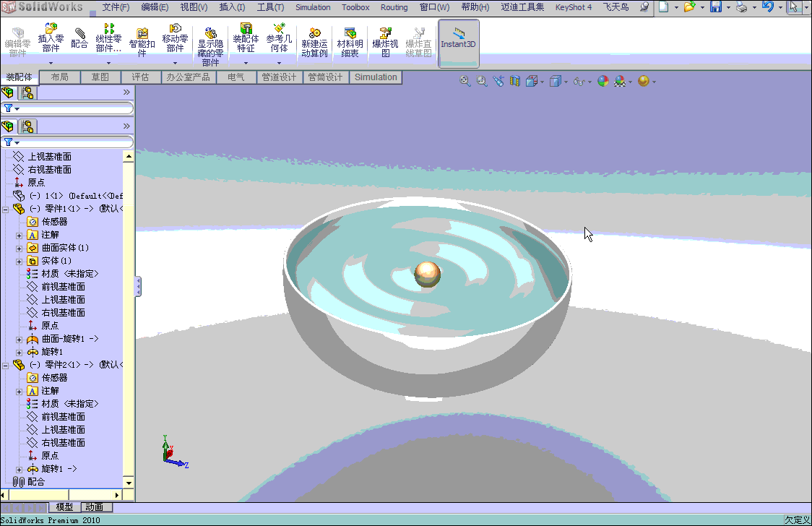The width and height of the screenshot is (812, 526).
Task: Click the 欠定义 status bar text
Action: coord(797,519)
